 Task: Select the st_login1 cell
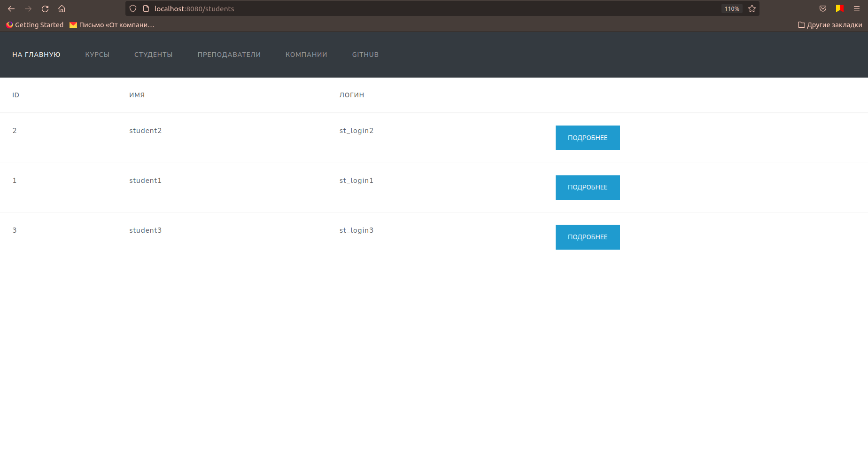[356, 181]
